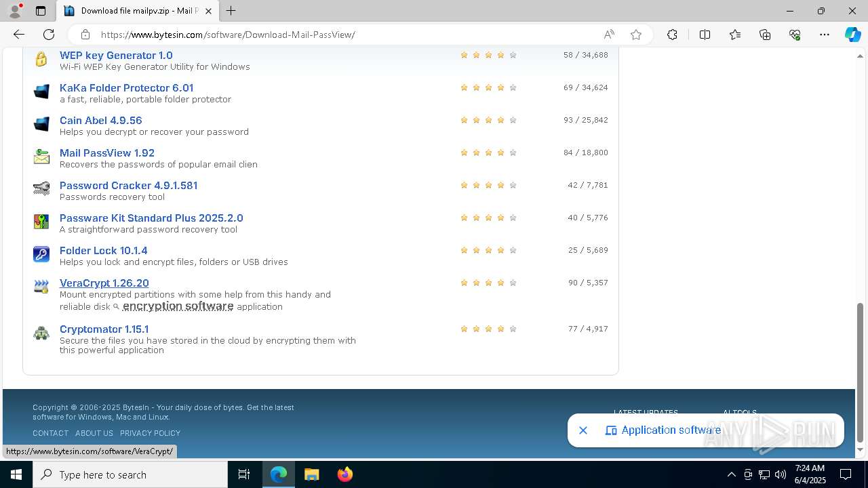Click the Passware Kit app icon

coord(41,222)
